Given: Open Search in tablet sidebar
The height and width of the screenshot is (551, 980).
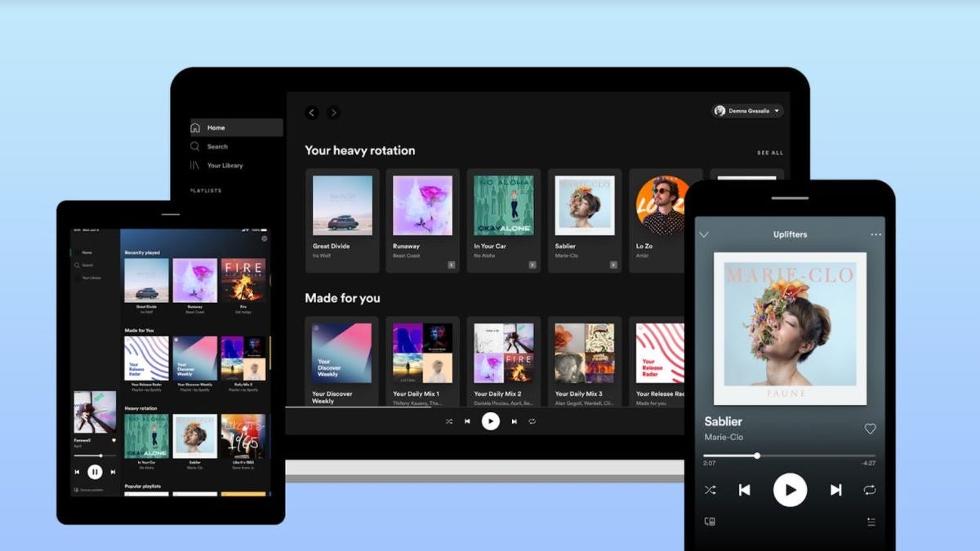Looking at the screenshot, I should (x=83, y=265).
